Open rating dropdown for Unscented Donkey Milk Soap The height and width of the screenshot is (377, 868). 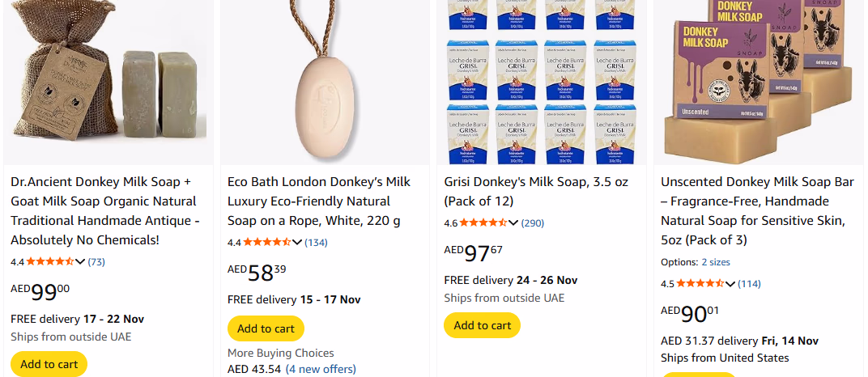coord(730,283)
